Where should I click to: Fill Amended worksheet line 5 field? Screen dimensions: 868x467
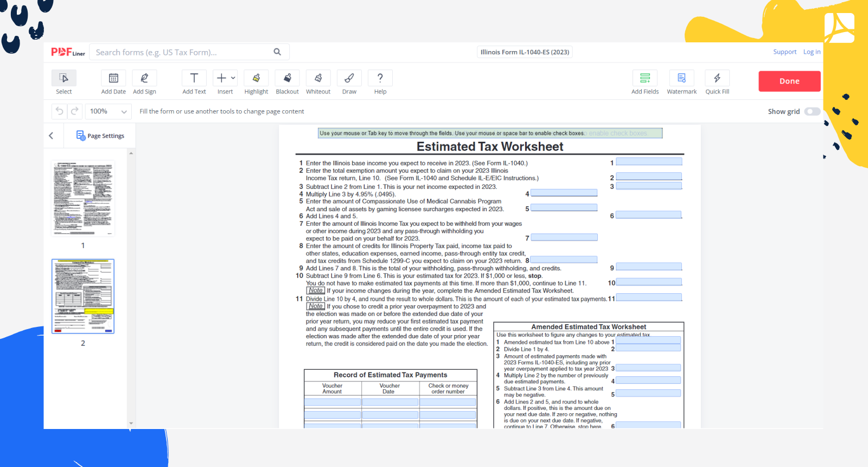coord(648,393)
